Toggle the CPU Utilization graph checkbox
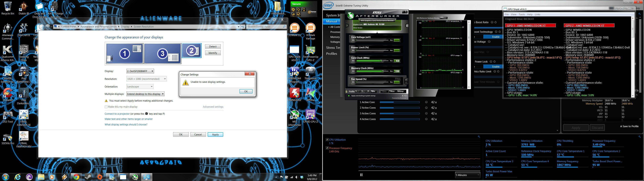 (x=327, y=139)
